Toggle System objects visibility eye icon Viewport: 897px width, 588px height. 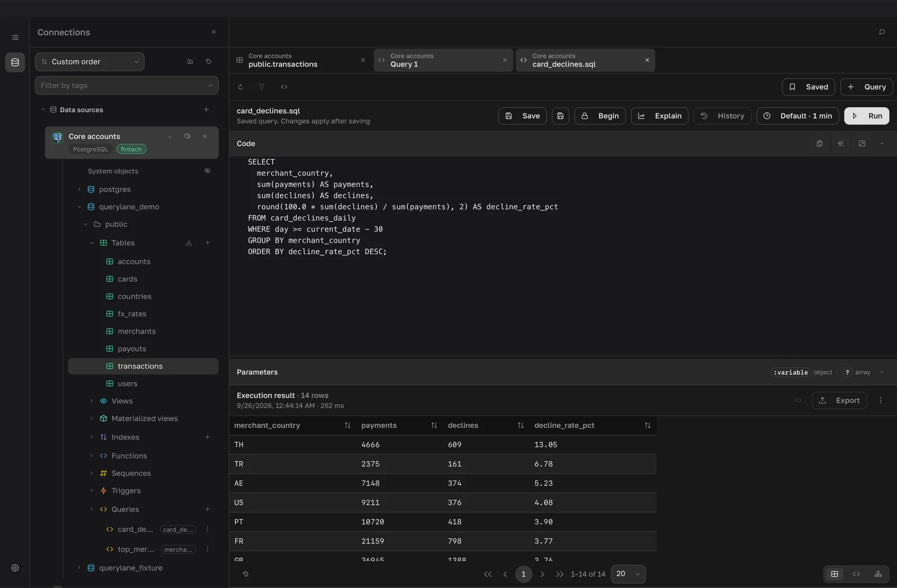click(x=207, y=171)
